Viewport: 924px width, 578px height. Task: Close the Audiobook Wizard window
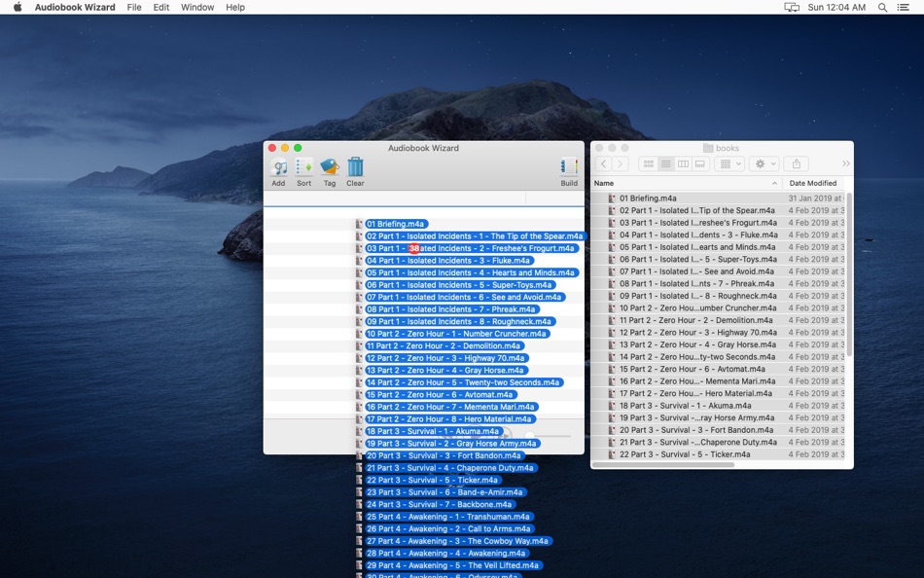pos(272,148)
